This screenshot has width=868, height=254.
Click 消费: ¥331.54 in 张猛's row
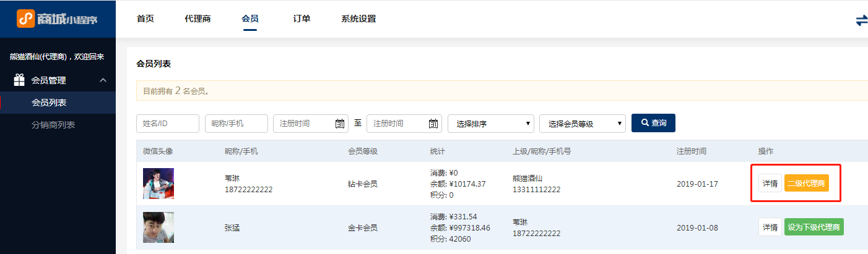454,216
